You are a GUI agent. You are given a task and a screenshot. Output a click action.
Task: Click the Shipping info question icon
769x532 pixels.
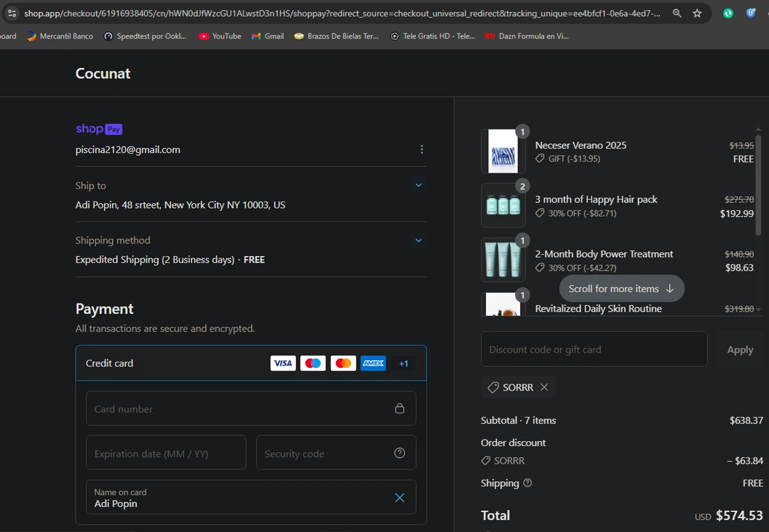pos(528,483)
